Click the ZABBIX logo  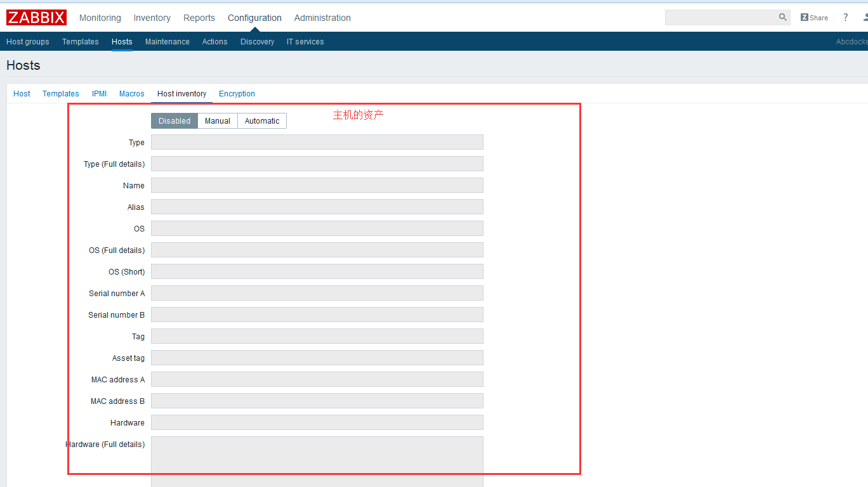click(x=36, y=18)
